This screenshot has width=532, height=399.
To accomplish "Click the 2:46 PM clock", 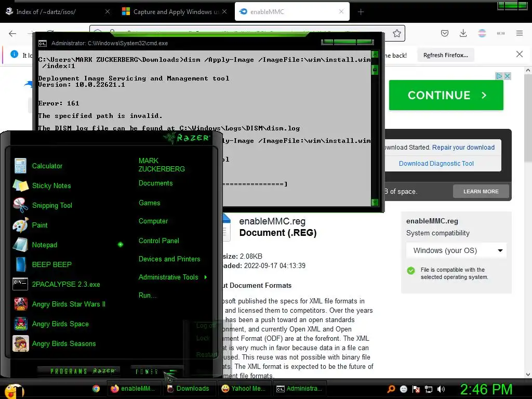I will pyautogui.click(x=486, y=390).
